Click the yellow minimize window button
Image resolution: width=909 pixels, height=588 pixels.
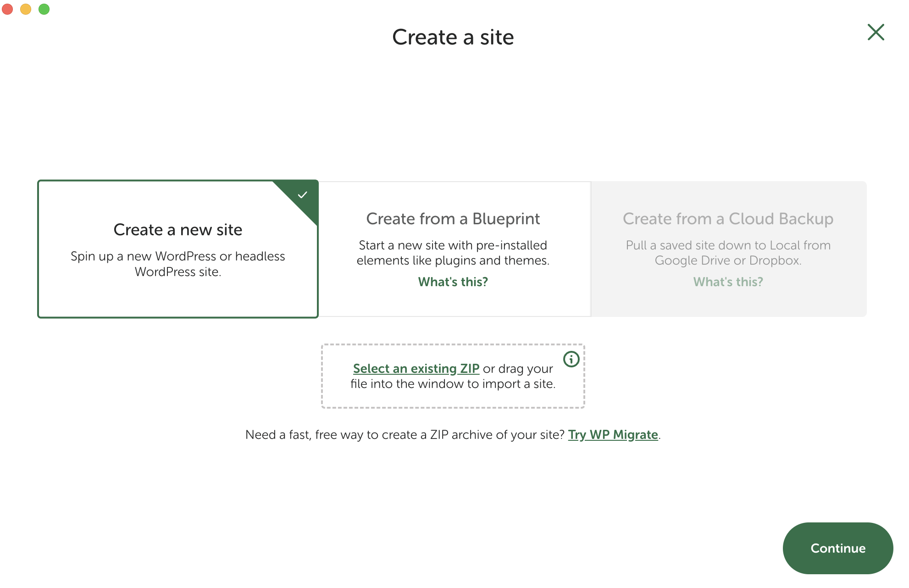pyautogui.click(x=26, y=9)
